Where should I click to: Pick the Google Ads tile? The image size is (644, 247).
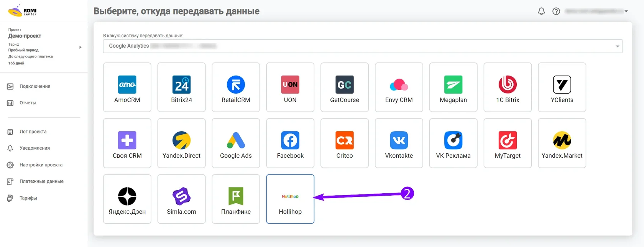[236, 143]
